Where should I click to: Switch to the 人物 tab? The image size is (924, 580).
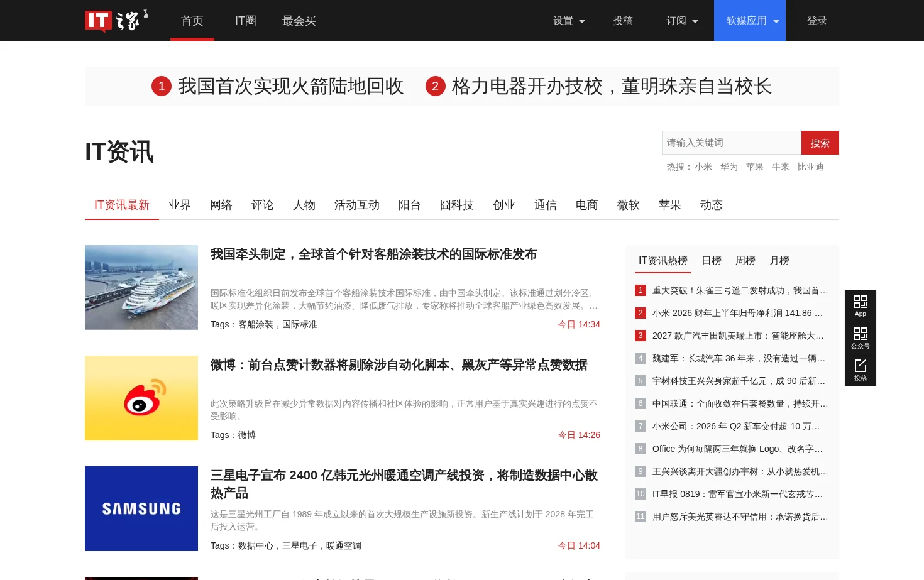click(x=304, y=205)
